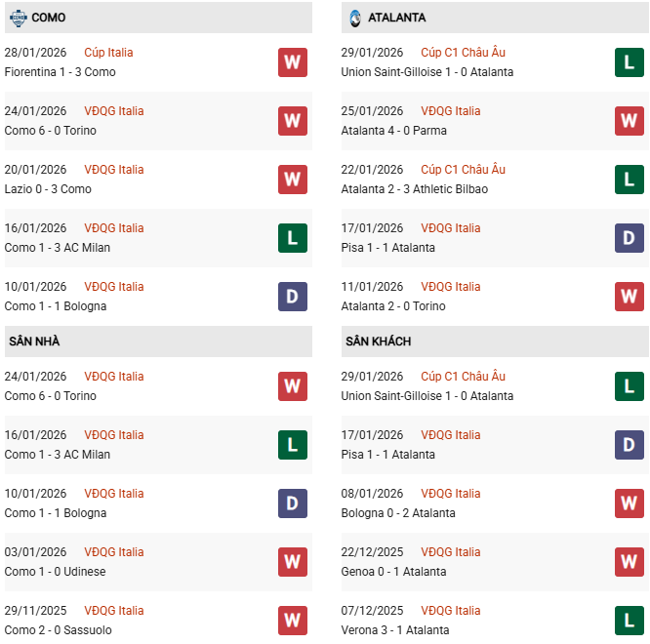Select the W badge beside Lazio 0 - 3 Como
This screenshot has height=644, width=650.
pyautogui.click(x=293, y=180)
